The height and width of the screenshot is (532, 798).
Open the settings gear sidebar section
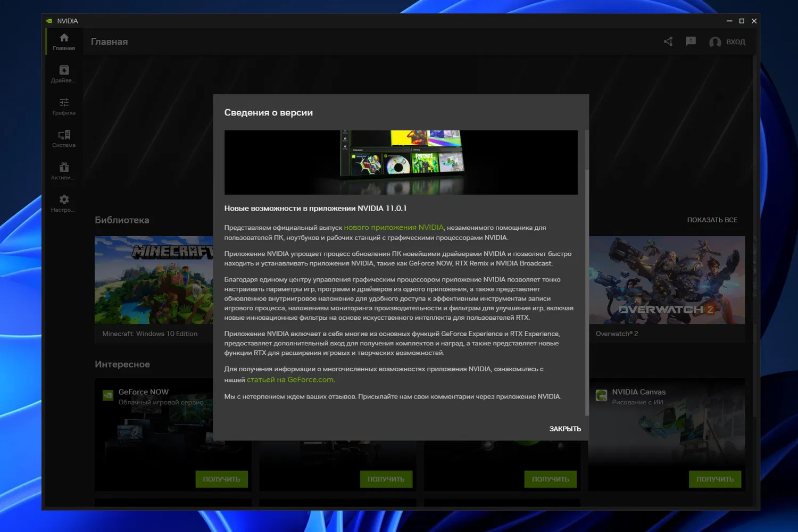(x=64, y=204)
